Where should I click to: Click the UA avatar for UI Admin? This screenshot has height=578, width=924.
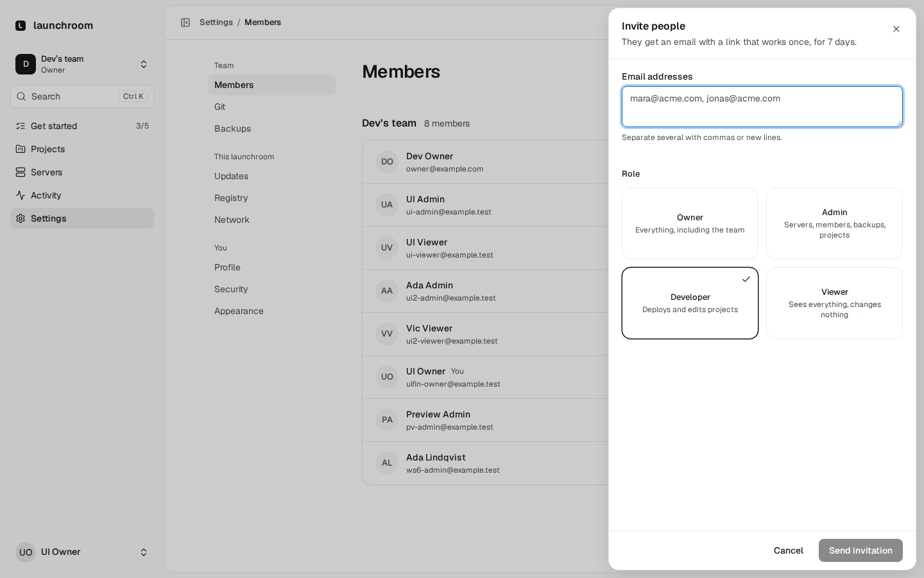[x=387, y=205]
